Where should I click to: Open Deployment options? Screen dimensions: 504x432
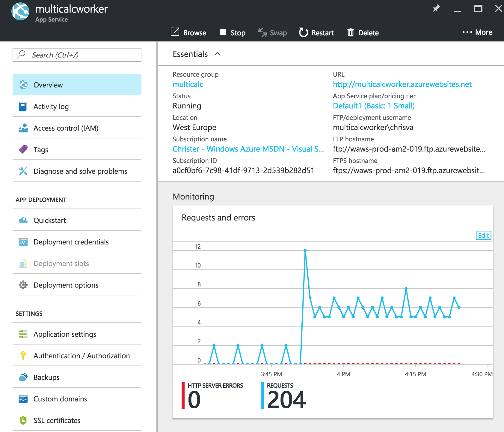tap(77, 285)
